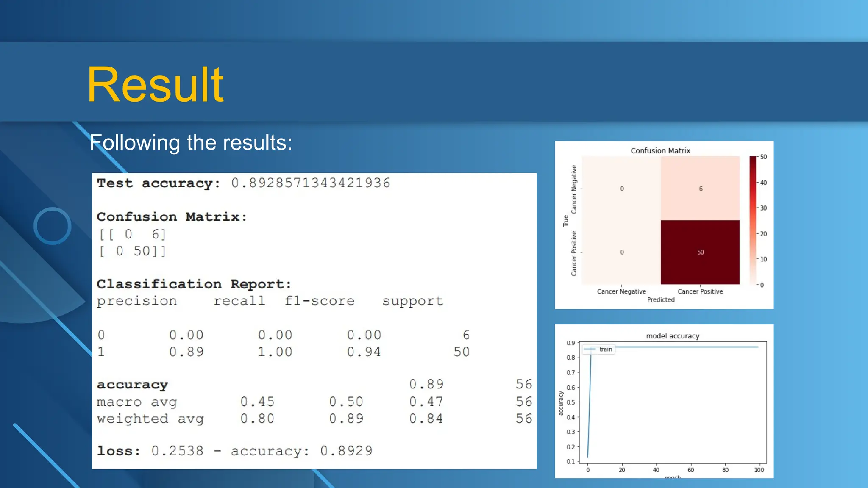Click the 'Confusion Matrix' heatmap title
Image resolution: width=868 pixels, height=488 pixels.
coord(660,151)
